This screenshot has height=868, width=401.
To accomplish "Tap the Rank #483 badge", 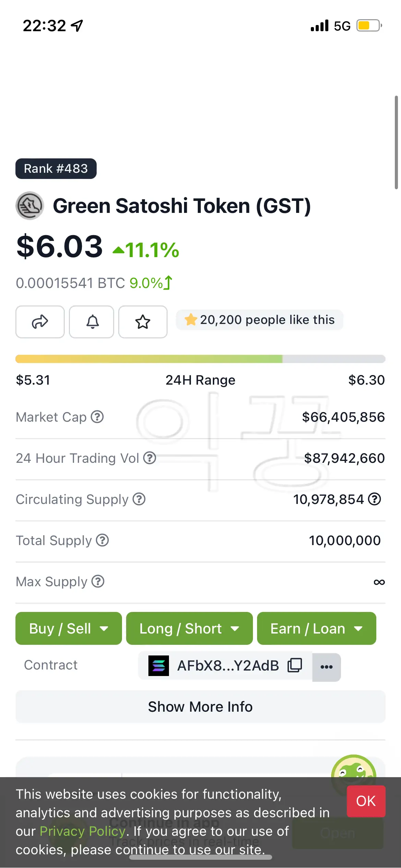I will (x=56, y=169).
